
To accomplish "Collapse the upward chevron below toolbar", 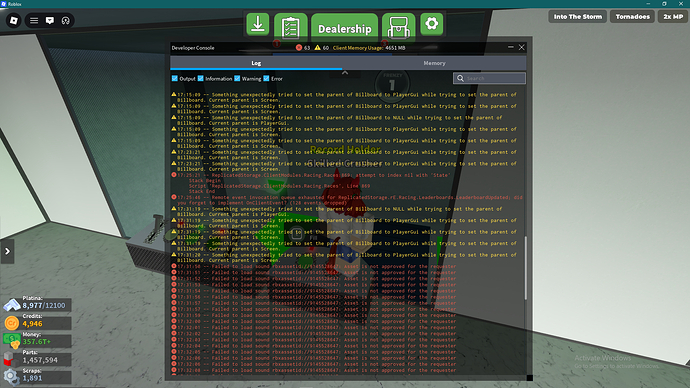I will tap(345, 73).
